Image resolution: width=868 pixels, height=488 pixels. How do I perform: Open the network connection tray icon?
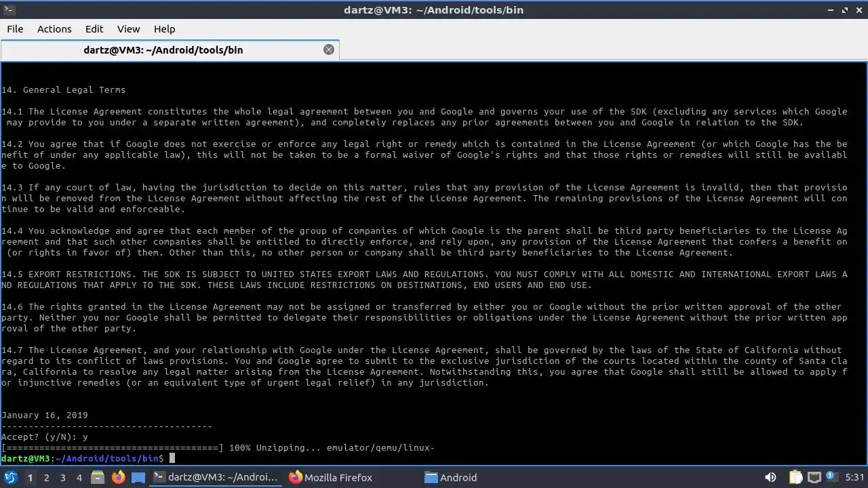point(814,477)
